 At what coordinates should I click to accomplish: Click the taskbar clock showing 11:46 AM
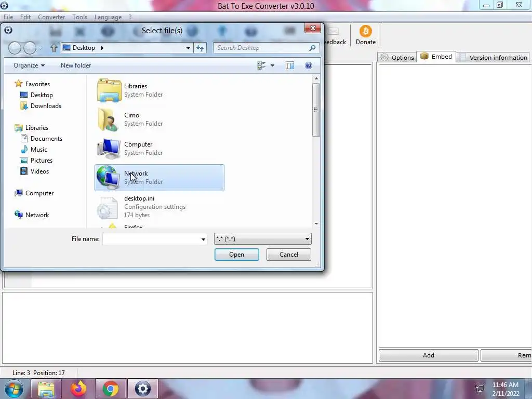coord(505,389)
